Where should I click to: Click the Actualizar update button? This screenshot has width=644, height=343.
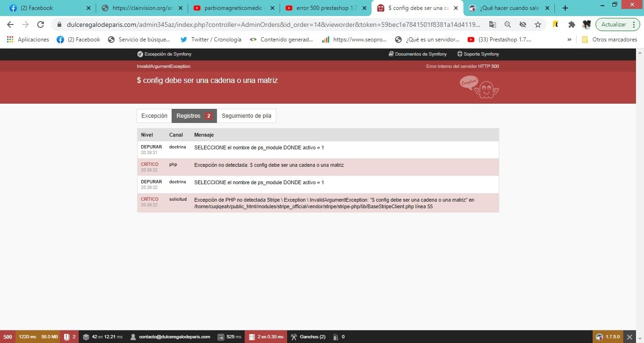(x=614, y=24)
